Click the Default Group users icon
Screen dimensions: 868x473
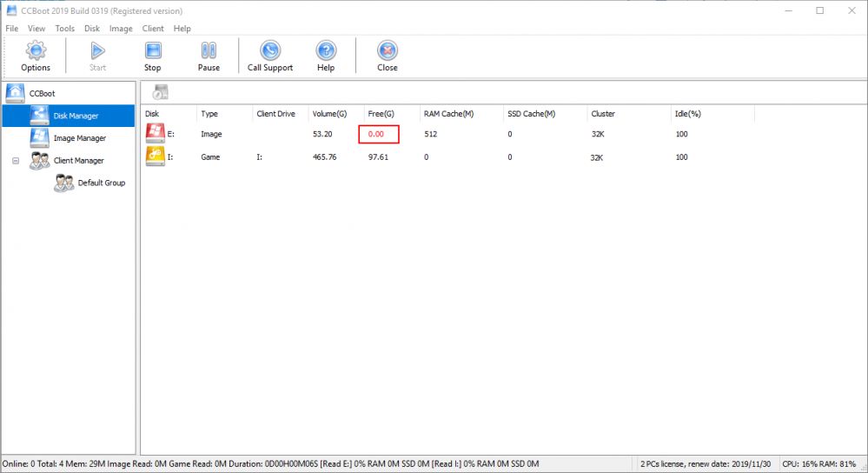63,183
